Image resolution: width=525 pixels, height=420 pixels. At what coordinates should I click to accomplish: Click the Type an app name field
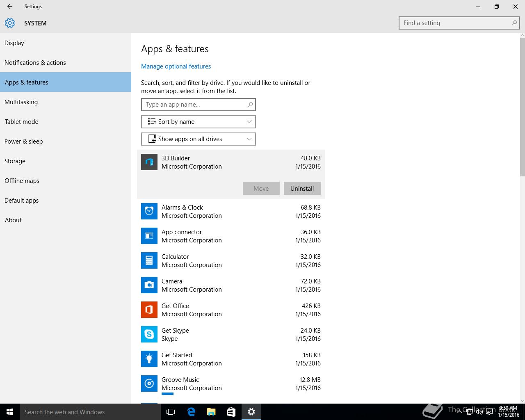tap(199, 105)
